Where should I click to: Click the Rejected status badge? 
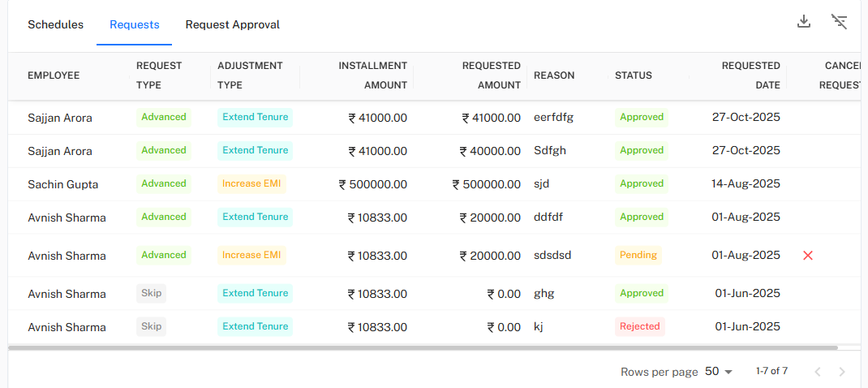click(x=640, y=326)
